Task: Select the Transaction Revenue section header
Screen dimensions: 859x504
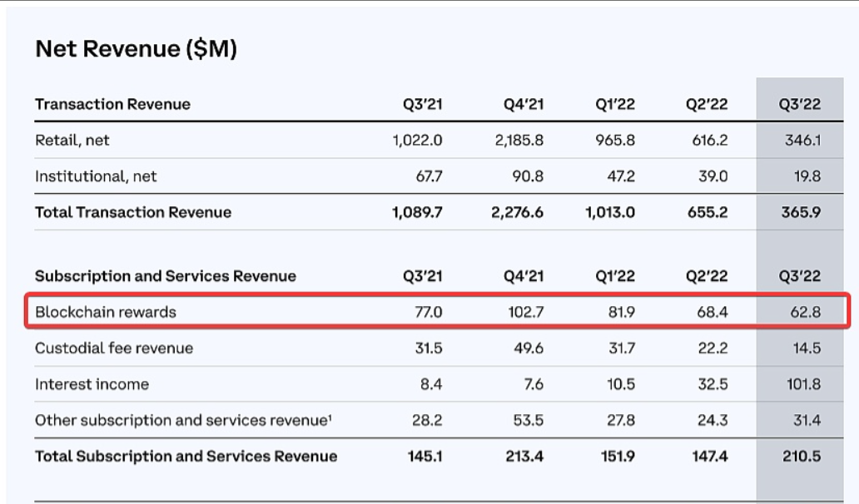Action: (x=112, y=104)
